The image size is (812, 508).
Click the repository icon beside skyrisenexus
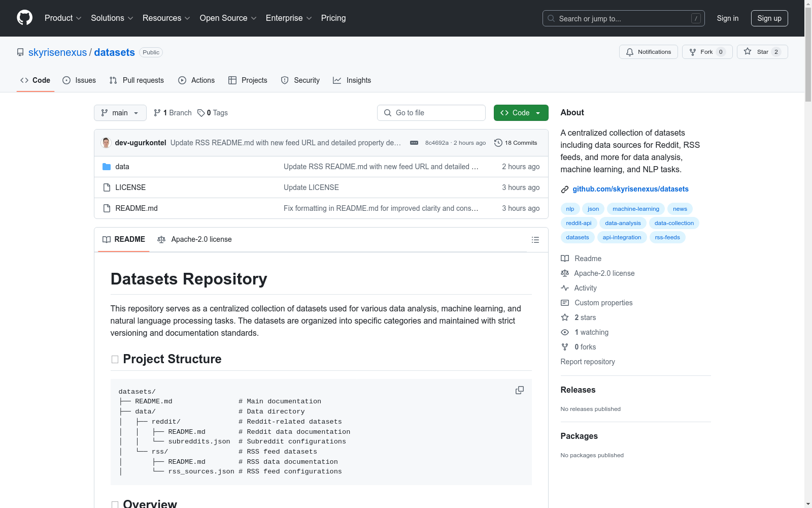tap(20, 52)
